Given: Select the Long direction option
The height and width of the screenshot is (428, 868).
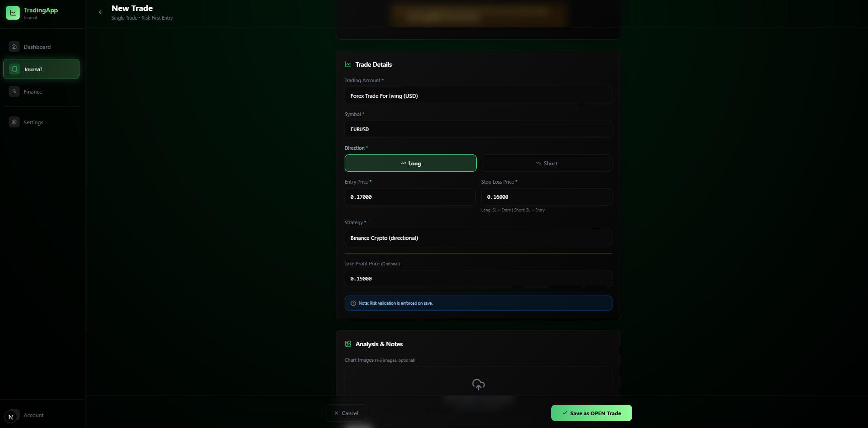Looking at the screenshot, I should coord(410,163).
